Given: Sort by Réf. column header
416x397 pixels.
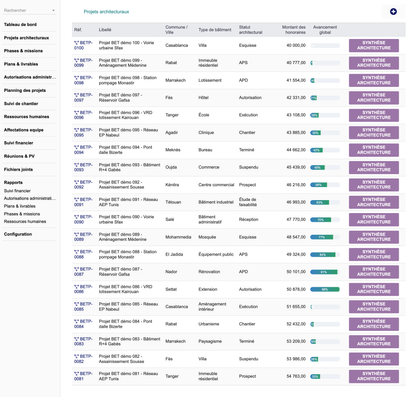Looking at the screenshot, I should pos(78,30).
